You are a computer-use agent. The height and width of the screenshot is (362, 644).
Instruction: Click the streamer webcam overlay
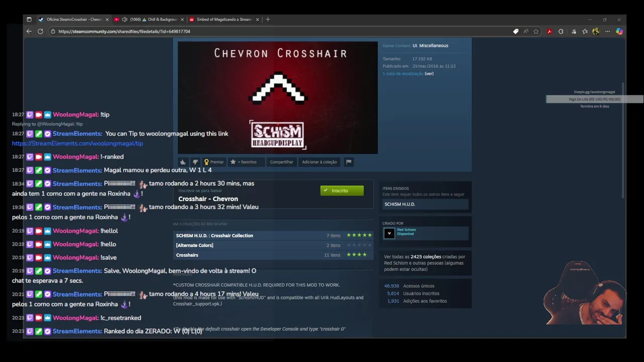point(585,293)
